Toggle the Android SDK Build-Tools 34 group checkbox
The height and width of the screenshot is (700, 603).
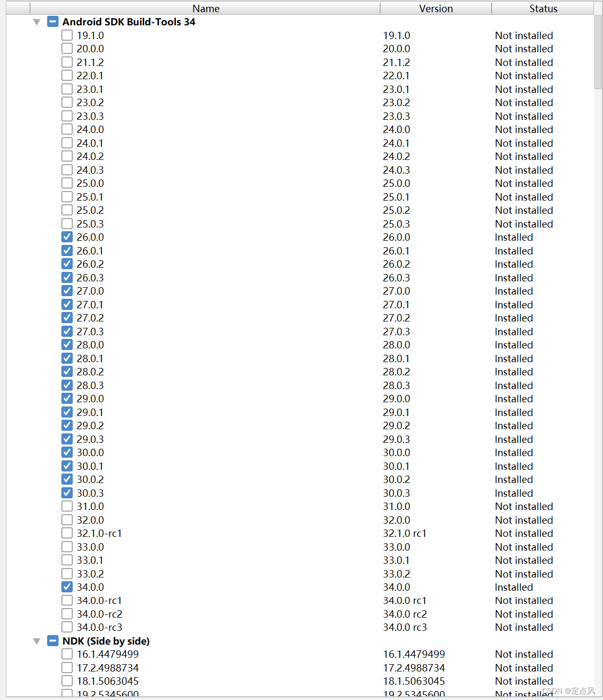(53, 22)
